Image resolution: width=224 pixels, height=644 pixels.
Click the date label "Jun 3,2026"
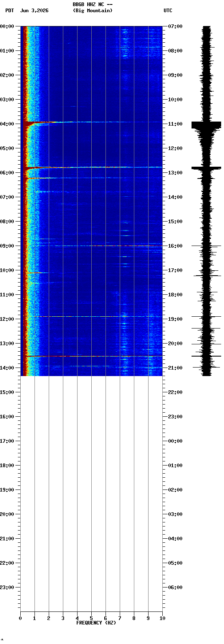click(x=34, y=11)
